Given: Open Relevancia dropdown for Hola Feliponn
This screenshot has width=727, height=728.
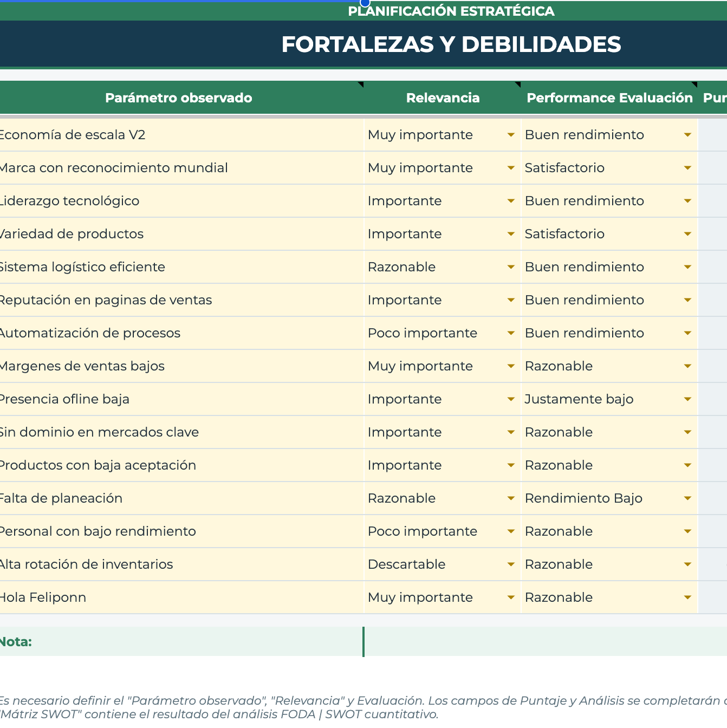Looking at the screenshot, I should point(511,597).
